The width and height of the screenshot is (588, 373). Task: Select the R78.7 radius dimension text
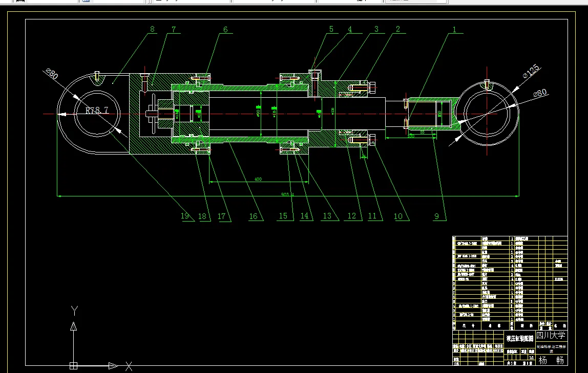point(97,110)
